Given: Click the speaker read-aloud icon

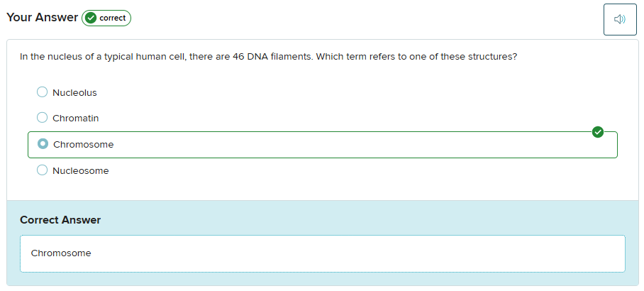Looking at the screenshot, I should point(620,19).
